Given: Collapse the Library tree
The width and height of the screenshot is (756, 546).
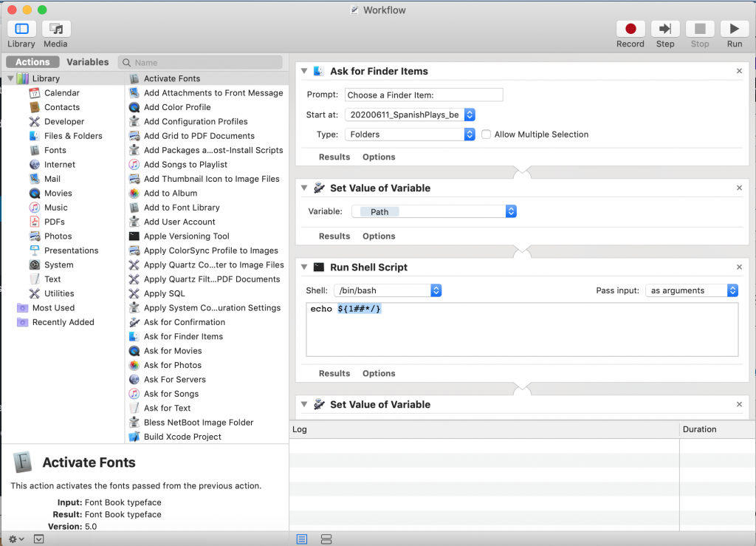Looking at the screenshot, I should [10, 78].
